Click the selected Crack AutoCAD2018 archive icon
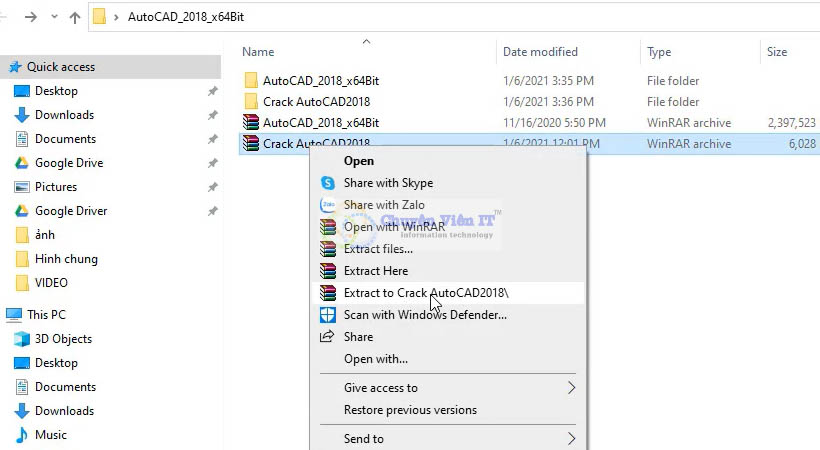This screenshot has height=450, width=820. 251,143
